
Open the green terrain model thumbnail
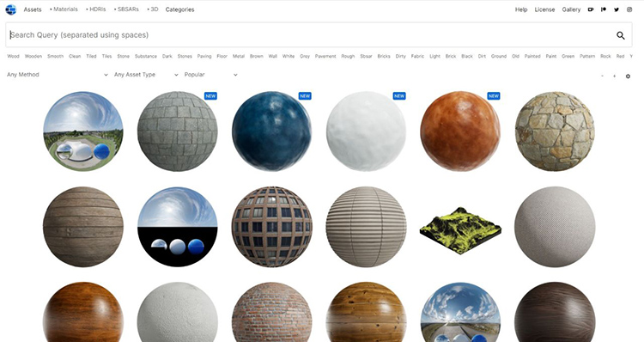[x=460, y=230]
